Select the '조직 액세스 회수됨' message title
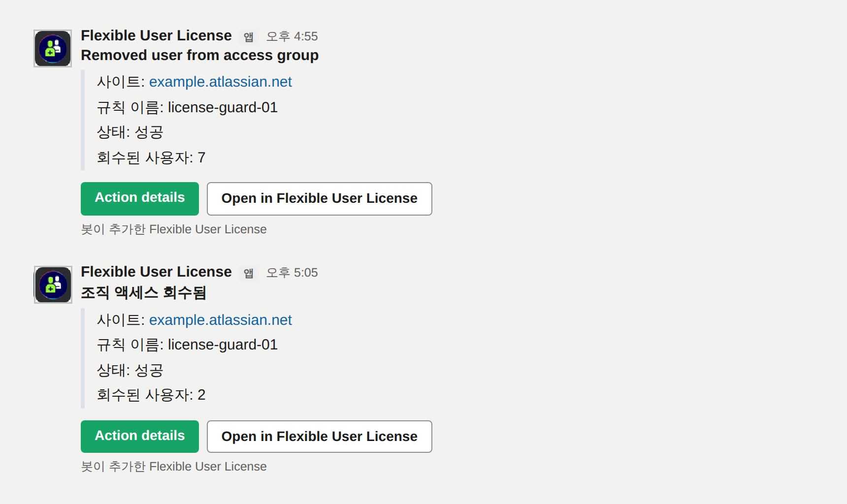 tap(143, 293)
